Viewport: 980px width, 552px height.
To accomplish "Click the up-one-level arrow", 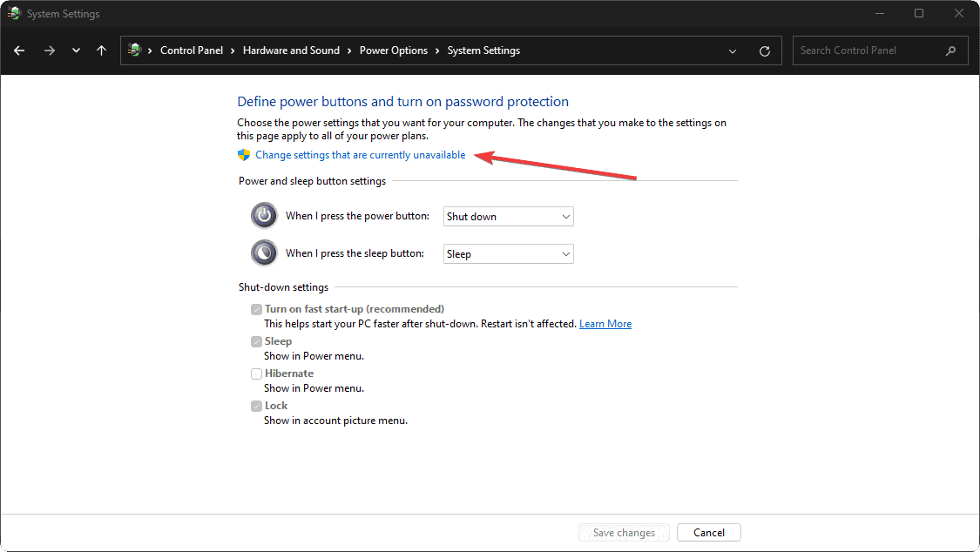I will (101, 50).
